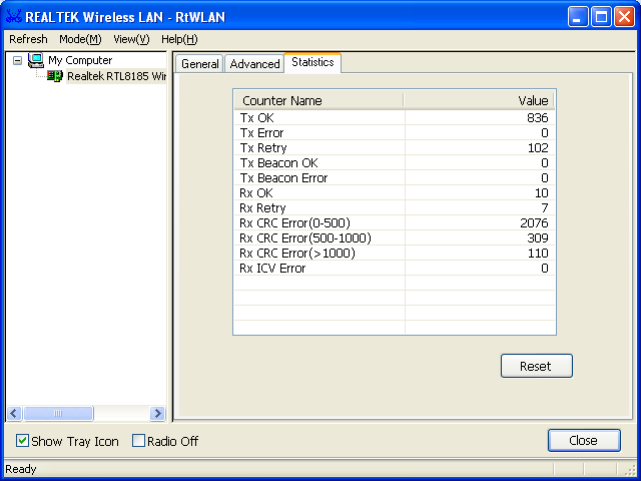Click the Counter Name column header
Image resolution: width=641 pixels, height=481 pixels.
(319, 101)
